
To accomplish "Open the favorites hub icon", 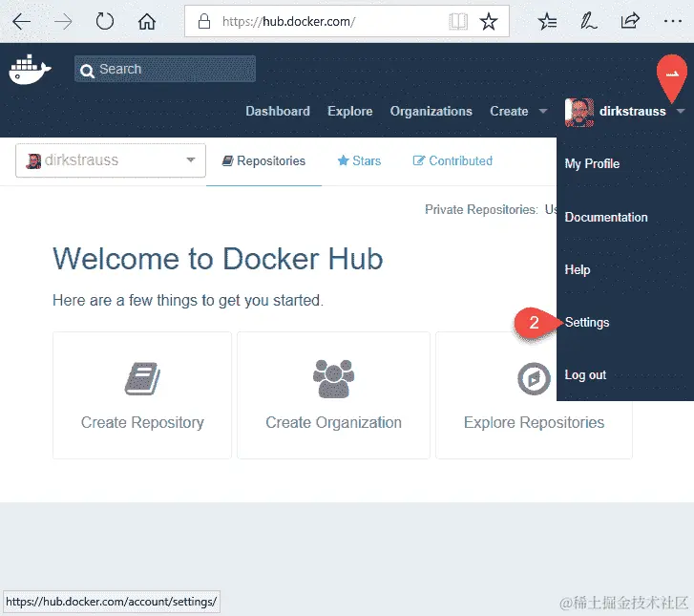I will (547, 21).
